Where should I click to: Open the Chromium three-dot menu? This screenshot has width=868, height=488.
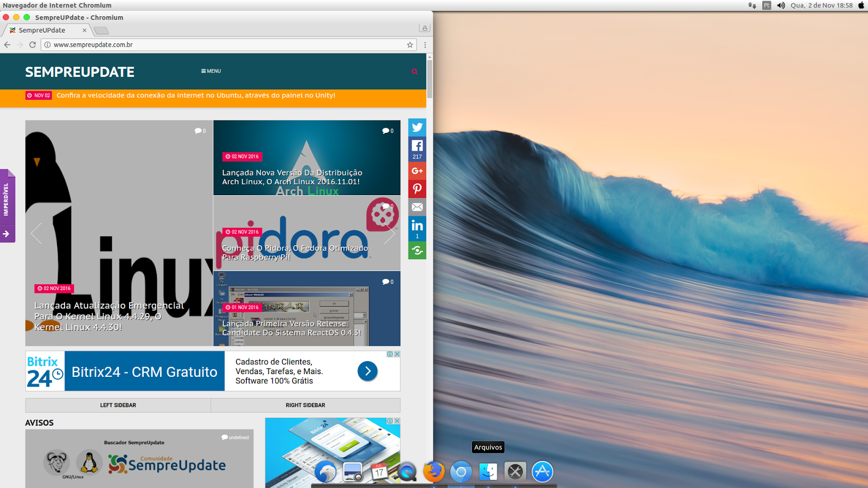425,45
